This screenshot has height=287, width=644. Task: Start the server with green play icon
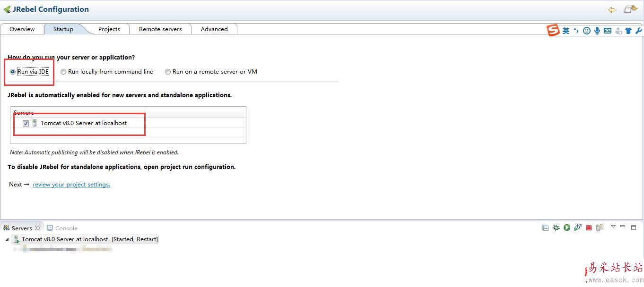566,228
